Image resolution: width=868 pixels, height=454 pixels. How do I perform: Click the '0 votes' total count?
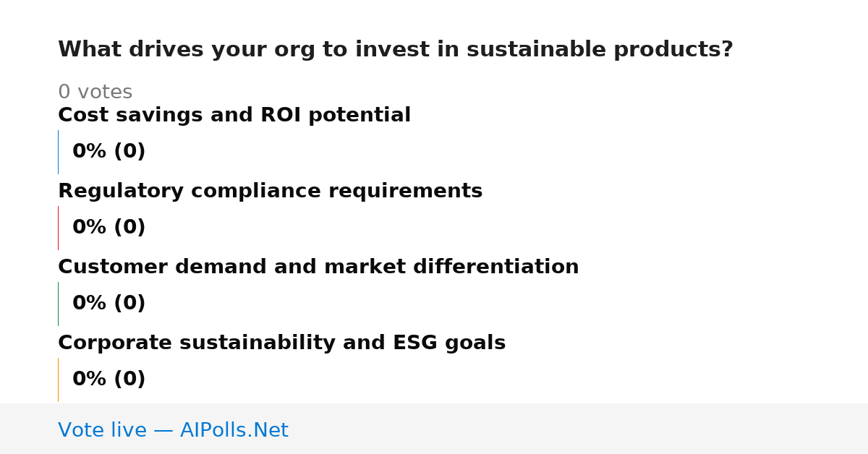pyautogui.click(x=95, y=92)
